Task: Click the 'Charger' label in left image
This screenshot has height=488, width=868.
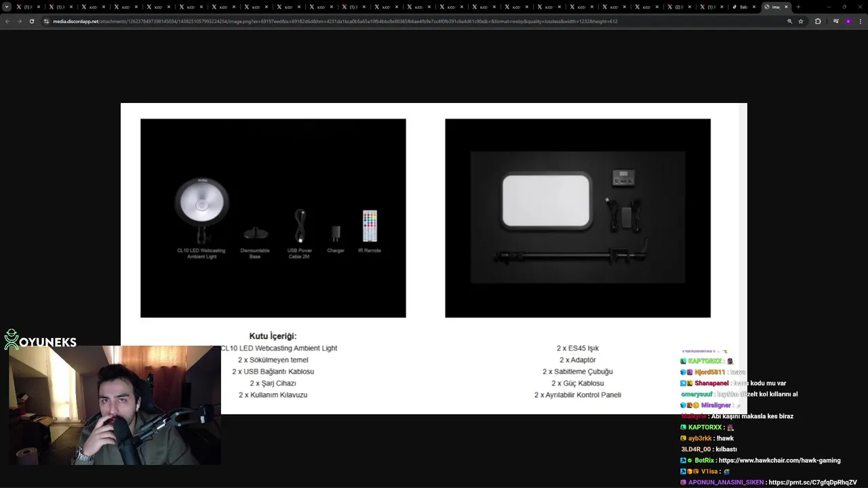Action: 336,251
